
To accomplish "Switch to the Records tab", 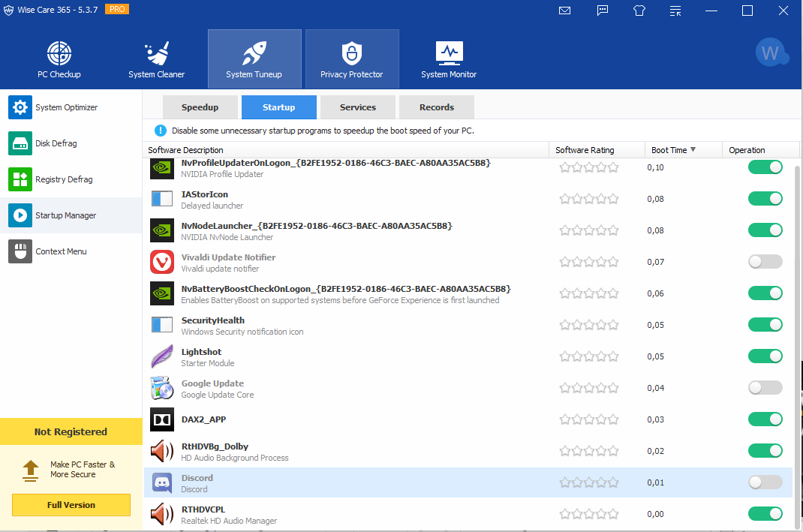I will point(436,107).
